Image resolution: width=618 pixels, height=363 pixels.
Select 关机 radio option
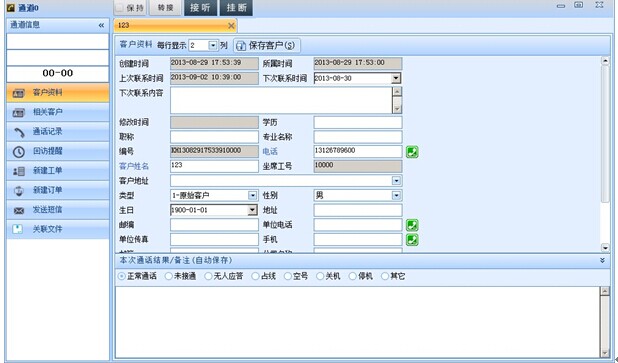click(x=328, y=276)
